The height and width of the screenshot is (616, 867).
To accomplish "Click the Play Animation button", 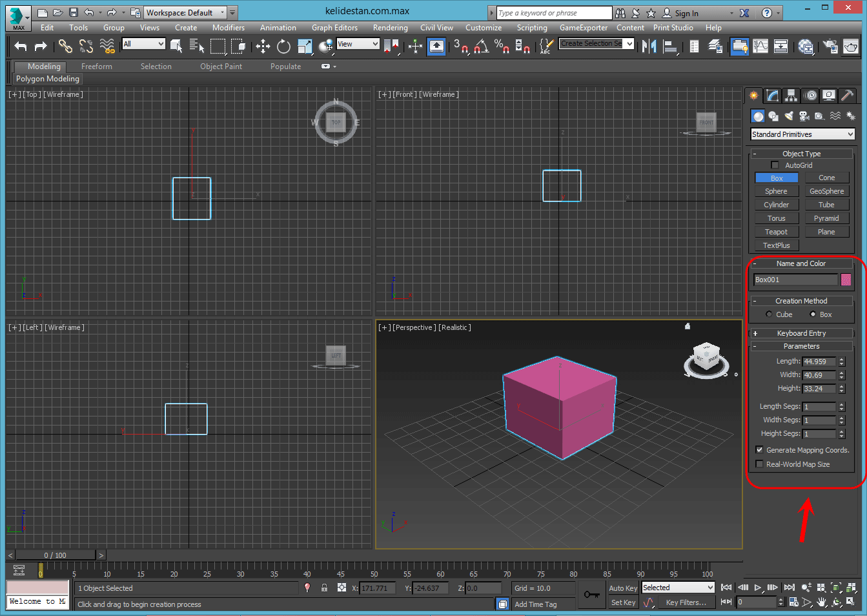I will pos(758,588).
